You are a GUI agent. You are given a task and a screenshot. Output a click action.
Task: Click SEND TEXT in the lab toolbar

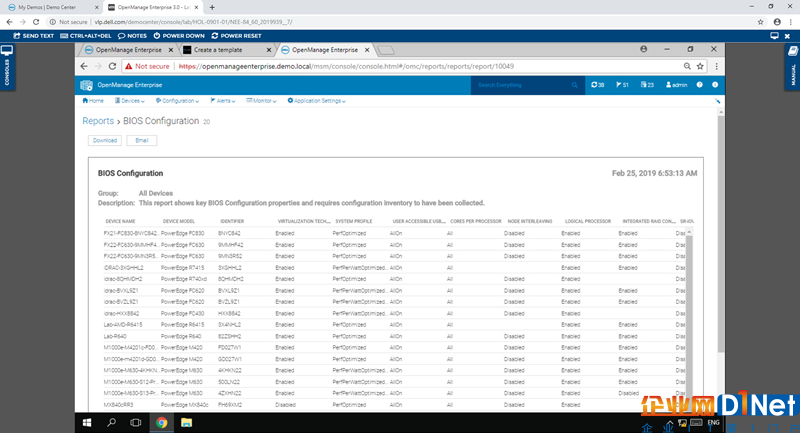click(x=34, y=36)
